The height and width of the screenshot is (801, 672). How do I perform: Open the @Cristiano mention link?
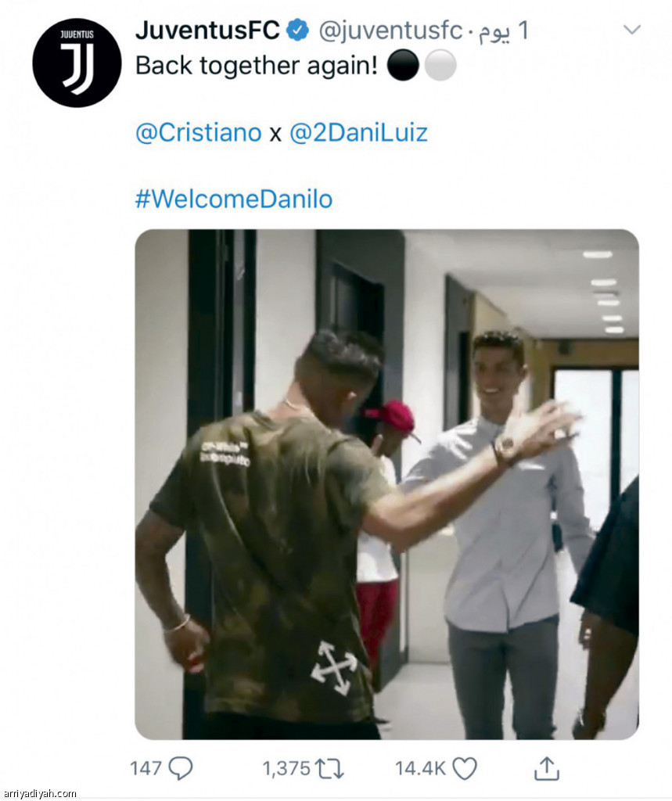pyautogui.click(x=198, y=133)
